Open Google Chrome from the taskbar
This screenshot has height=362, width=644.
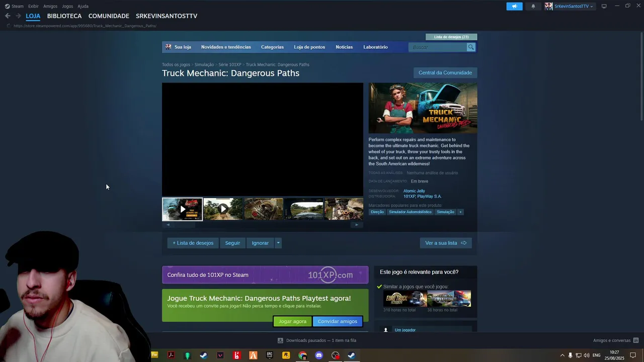pyautogui.click(x=302, y=355)
